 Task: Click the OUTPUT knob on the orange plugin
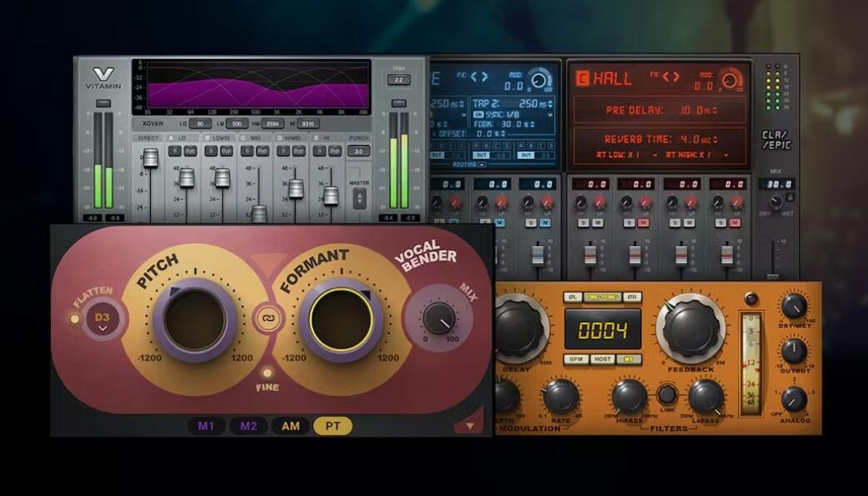795,351
